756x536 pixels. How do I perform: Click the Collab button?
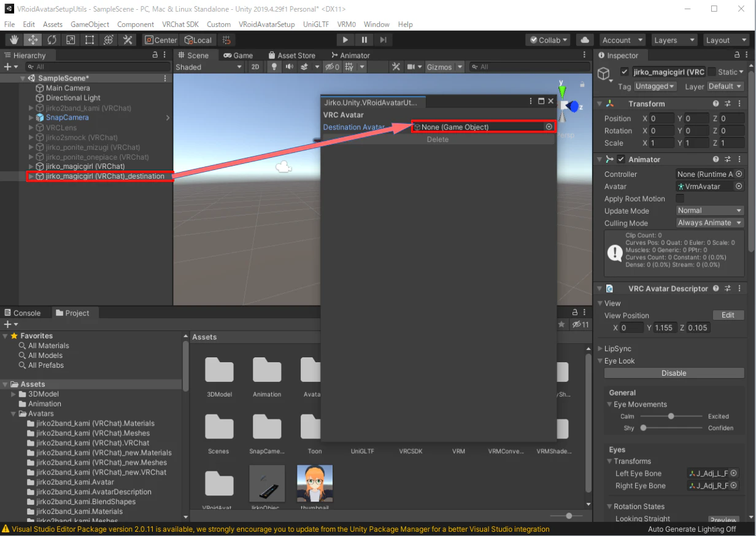click(x=549, y=40)
